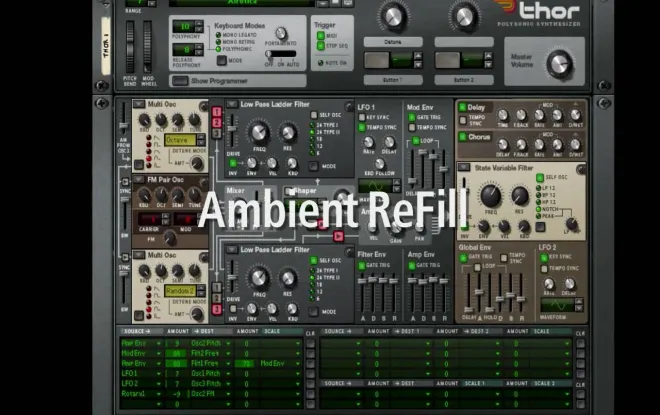
Task: Click the Octave detune mode display
Action: click(x=180, y=140)
